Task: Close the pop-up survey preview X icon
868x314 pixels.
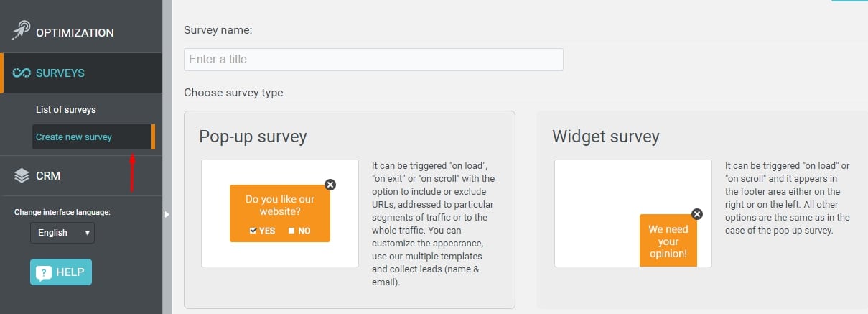Action: pyautogui.click(x=330, y=185)
